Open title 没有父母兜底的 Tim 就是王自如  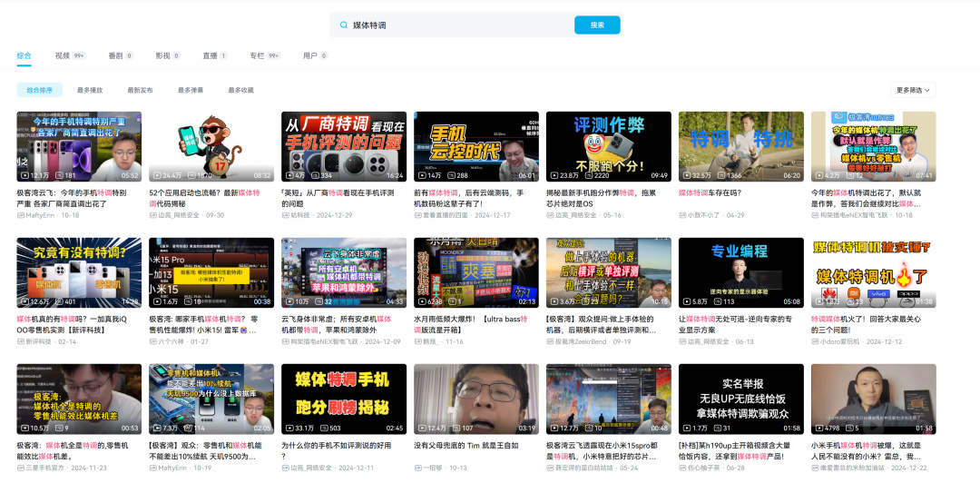point(467,446)
